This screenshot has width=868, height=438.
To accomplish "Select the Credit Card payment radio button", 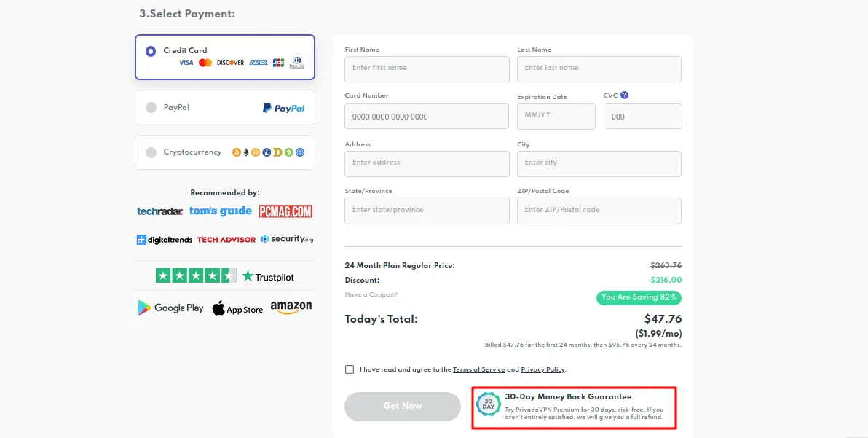I will (151, 51).
